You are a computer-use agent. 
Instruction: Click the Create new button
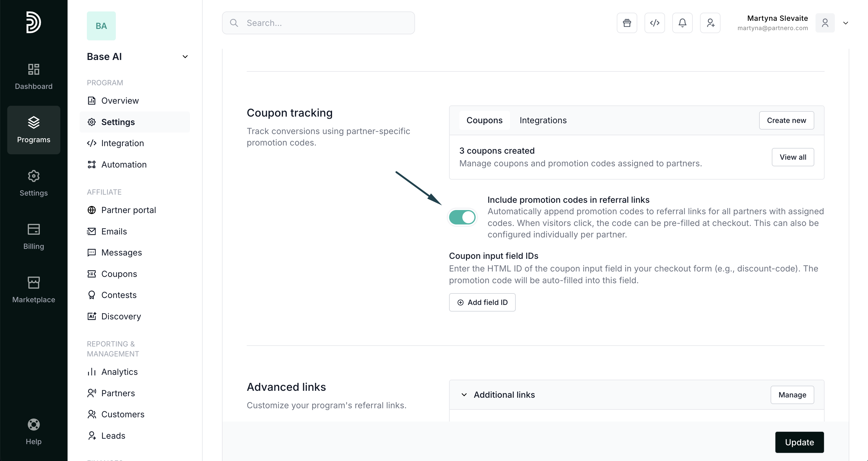786,120
